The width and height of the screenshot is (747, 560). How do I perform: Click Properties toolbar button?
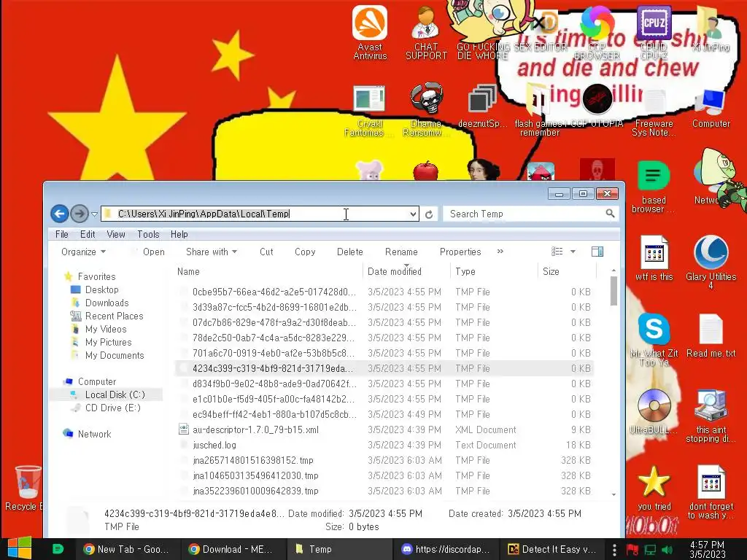[x=460, y=252]
